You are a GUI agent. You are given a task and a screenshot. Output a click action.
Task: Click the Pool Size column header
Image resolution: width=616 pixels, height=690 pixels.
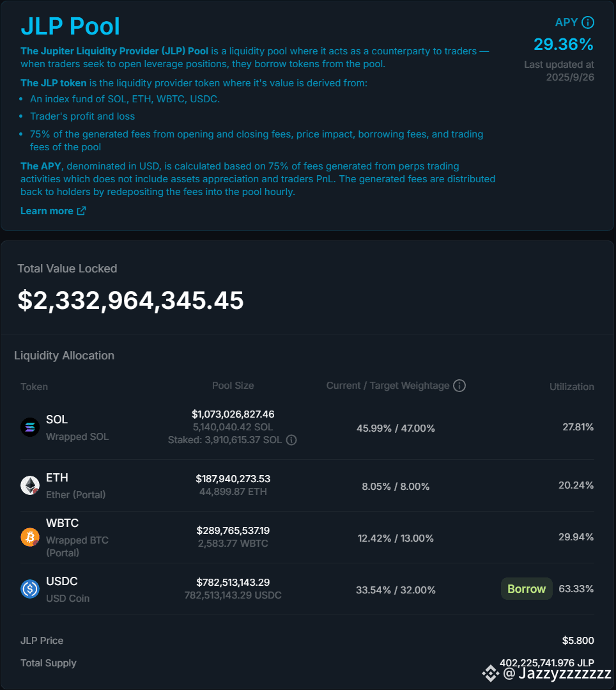tap(233, 386)
